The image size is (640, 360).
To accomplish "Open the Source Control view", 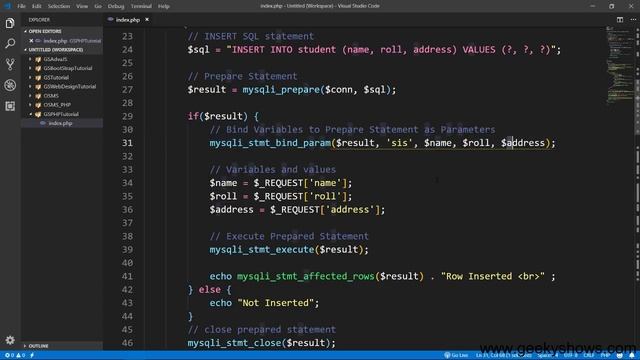I will [10, 64].
